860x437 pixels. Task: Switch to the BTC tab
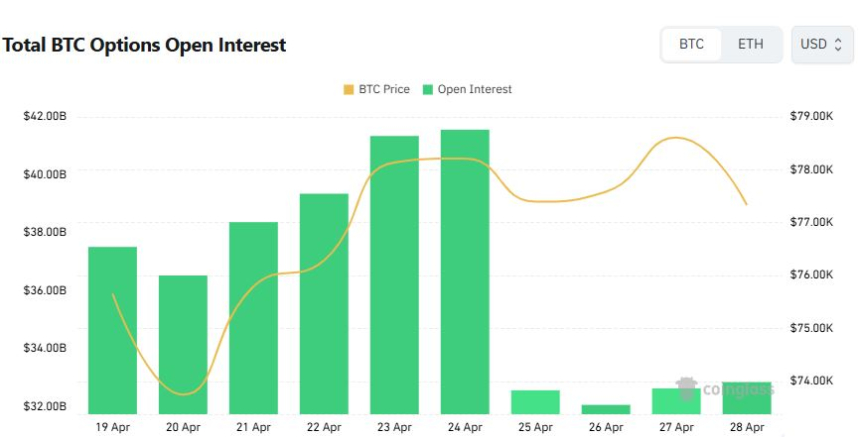tap(691, 44)
